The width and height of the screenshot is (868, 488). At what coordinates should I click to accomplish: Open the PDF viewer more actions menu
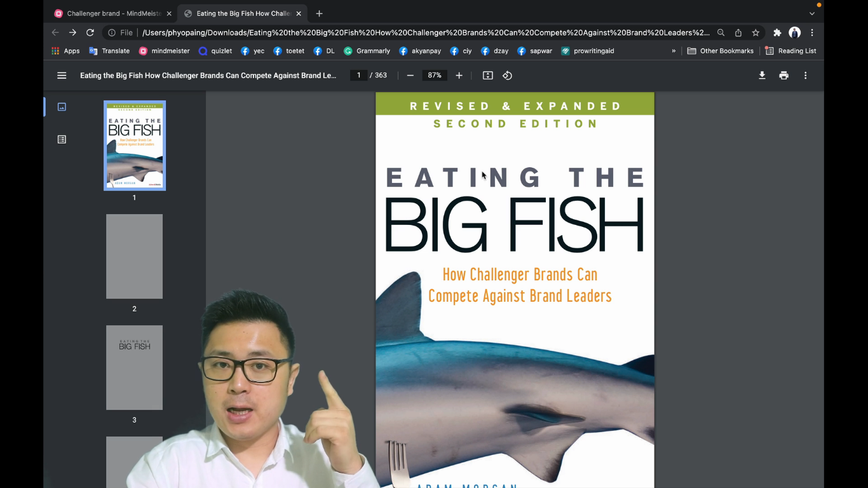click(x=805, y=76)
